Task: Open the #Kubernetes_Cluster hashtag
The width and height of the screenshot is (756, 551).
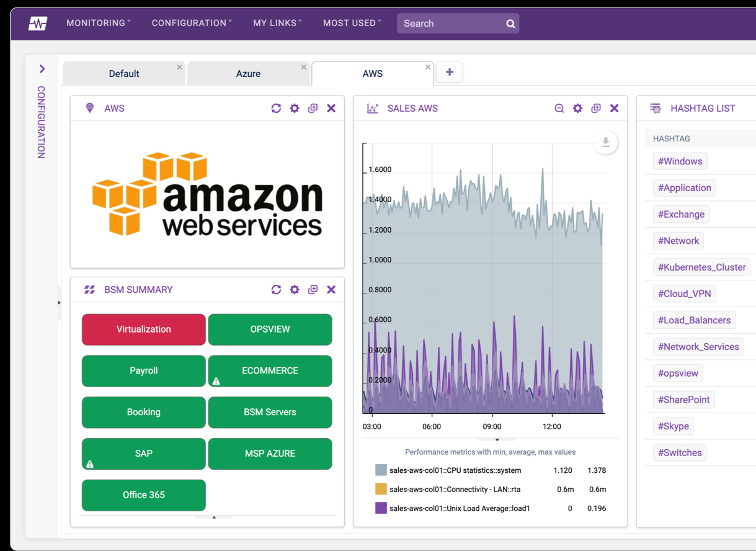Action: tap(702, 267)
